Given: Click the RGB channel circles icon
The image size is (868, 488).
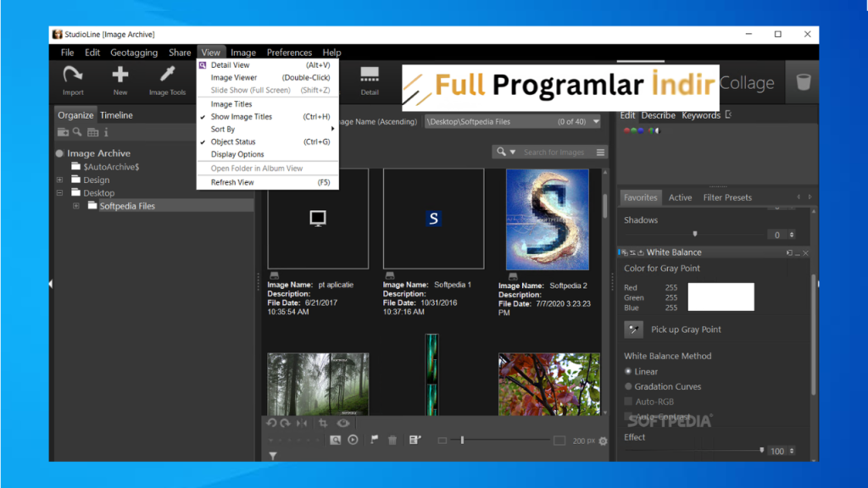Looking at the screenshot, I should [x=634, y=131].
